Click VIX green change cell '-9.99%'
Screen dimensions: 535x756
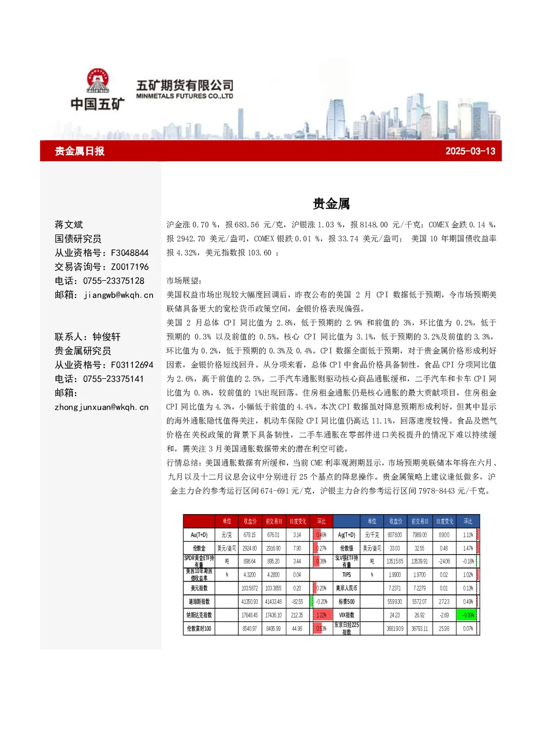[x=468, y=615]
